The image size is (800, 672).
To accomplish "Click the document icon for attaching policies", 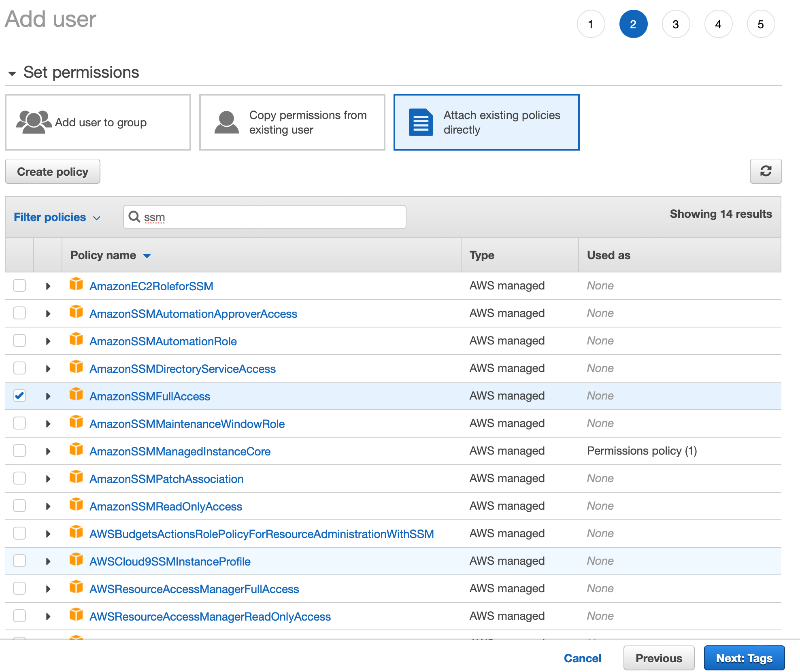I will coord(421,122).
